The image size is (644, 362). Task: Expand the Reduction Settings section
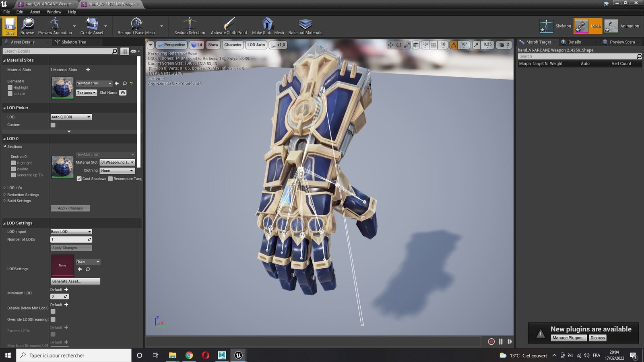point(4,195)
